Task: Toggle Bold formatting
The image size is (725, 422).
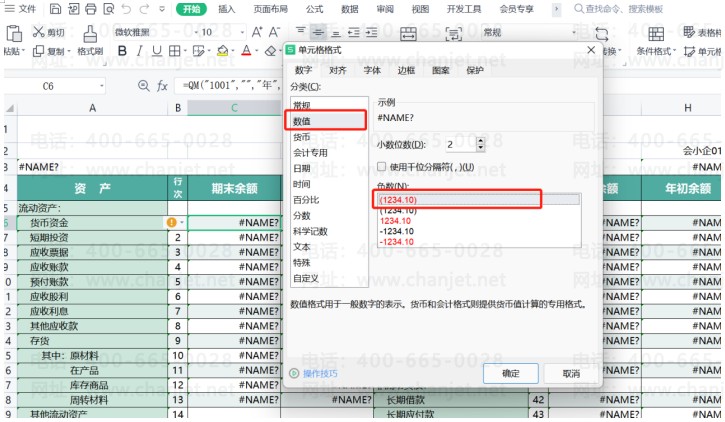Action: click(122, 51)
